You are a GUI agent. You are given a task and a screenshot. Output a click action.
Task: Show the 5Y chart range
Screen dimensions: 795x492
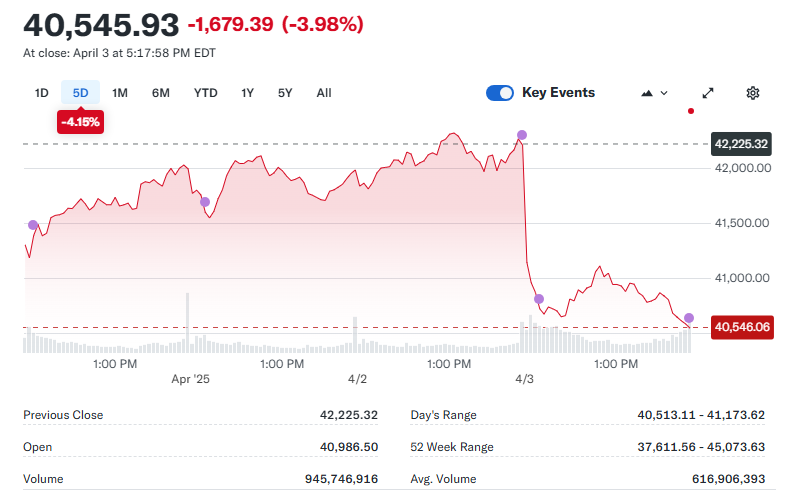click(285, 93)
